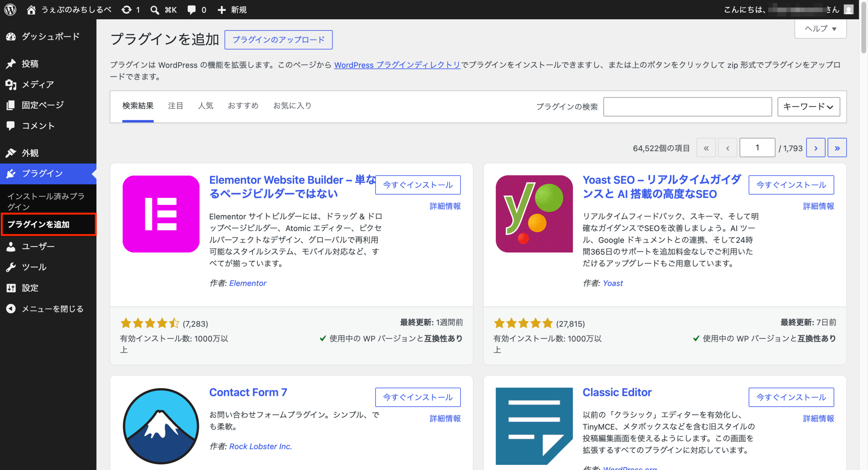
Task: Open Elementor 詳細情報 link
Action: click(445, 206)
